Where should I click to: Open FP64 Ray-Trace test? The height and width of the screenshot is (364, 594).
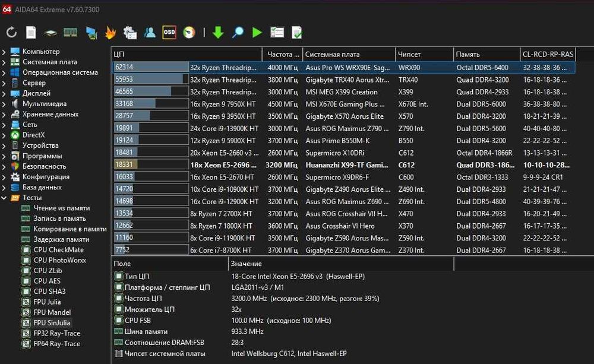[x=56, y=344]
